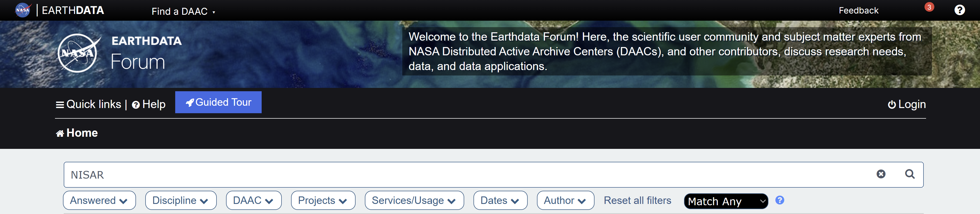This screenshot has height=214, width=980.
Task: Clear the search text with the X icon
Action: 881,174
